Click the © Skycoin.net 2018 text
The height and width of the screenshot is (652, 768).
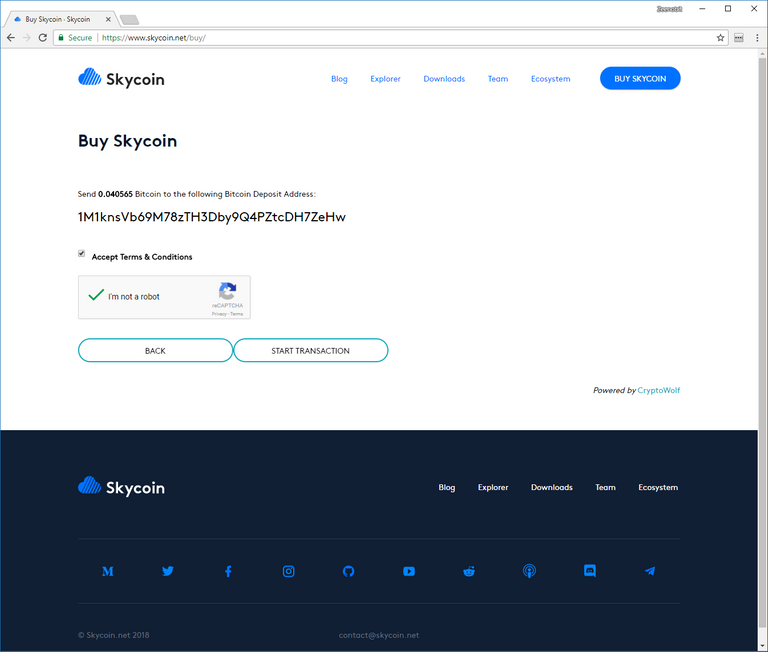(x=114, y=635)
